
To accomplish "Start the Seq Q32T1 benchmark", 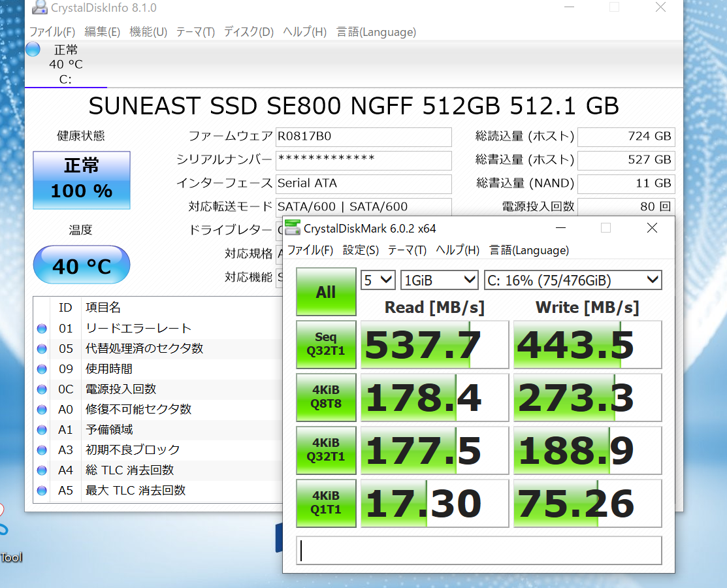I will pyautogui.click(x=326, y=344).
